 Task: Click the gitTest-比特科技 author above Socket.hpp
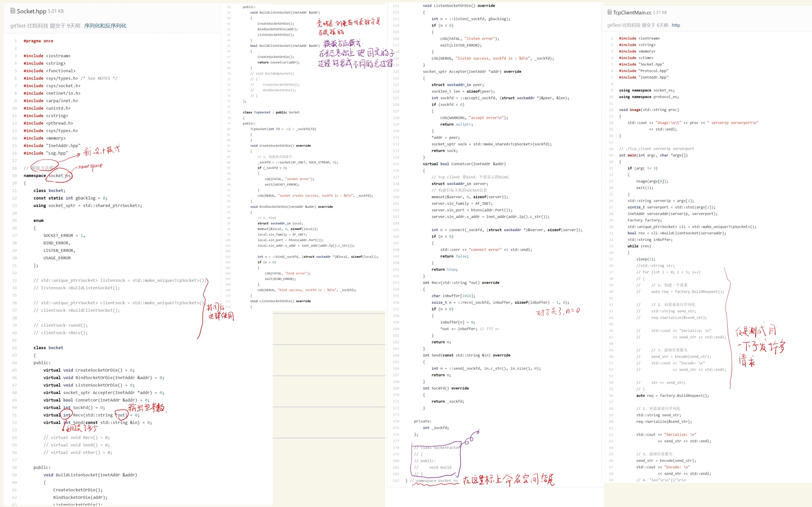click(29, 26)
